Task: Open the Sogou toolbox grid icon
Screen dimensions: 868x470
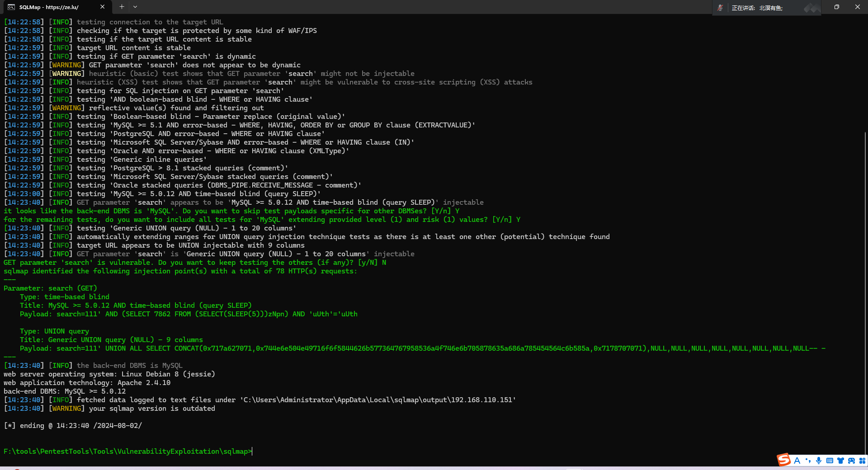Action: 863,461
